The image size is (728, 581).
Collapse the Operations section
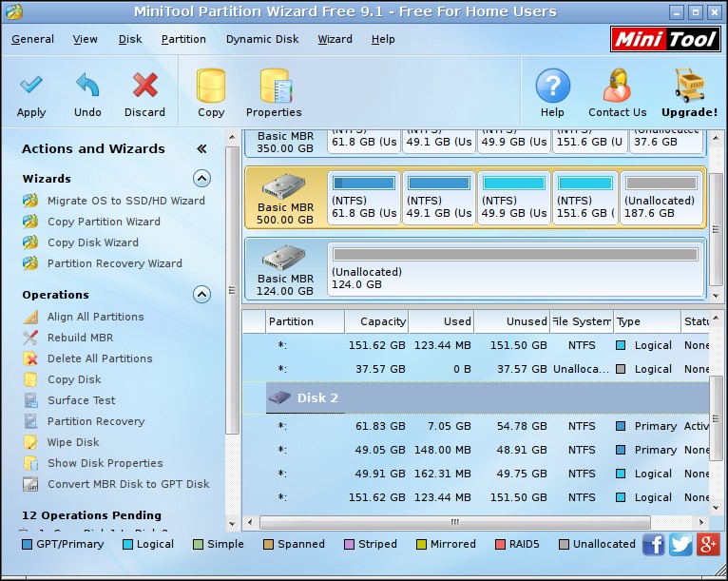click(202, 295)
